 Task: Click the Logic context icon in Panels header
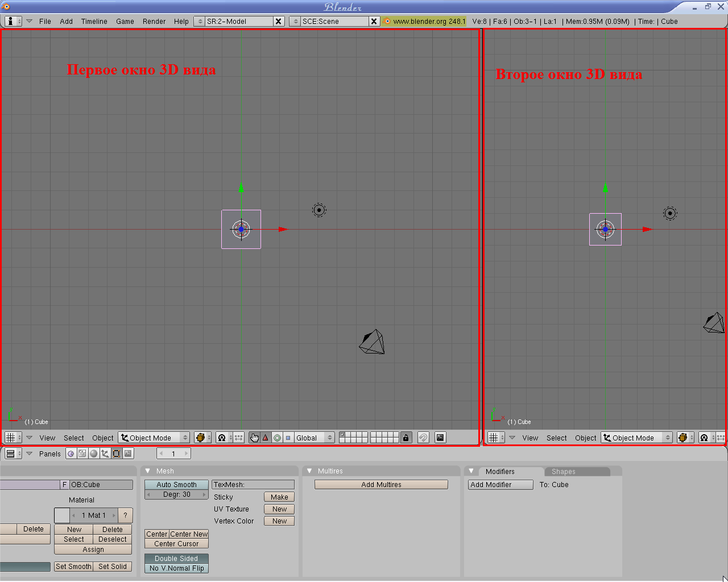(71, 454)
